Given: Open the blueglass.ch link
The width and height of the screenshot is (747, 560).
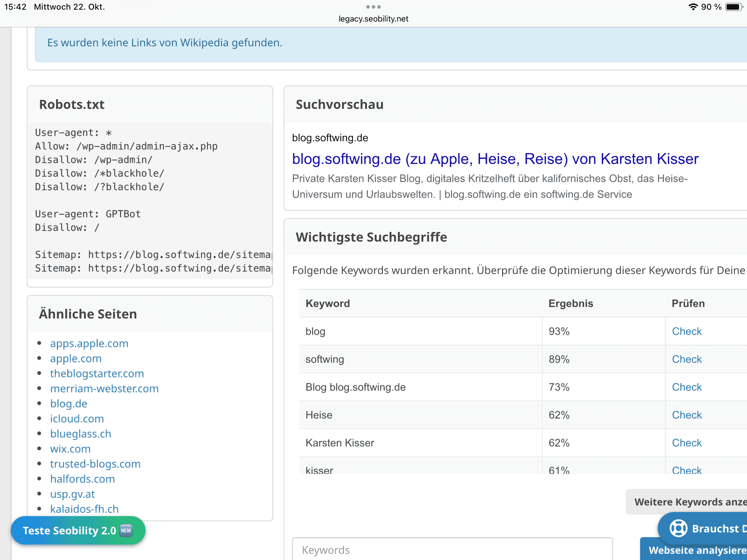Looking at the screenshot, I should pos(81,433).
